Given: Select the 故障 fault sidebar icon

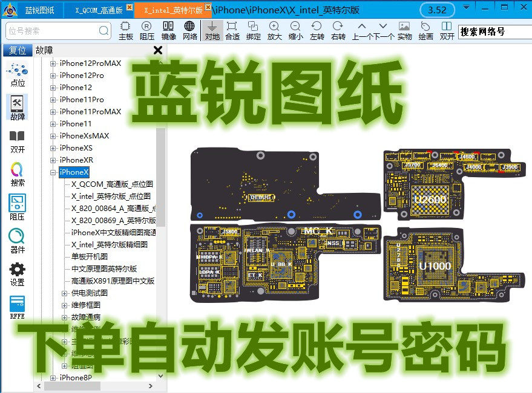Looking at the screenshot, I should coord(18,108).
